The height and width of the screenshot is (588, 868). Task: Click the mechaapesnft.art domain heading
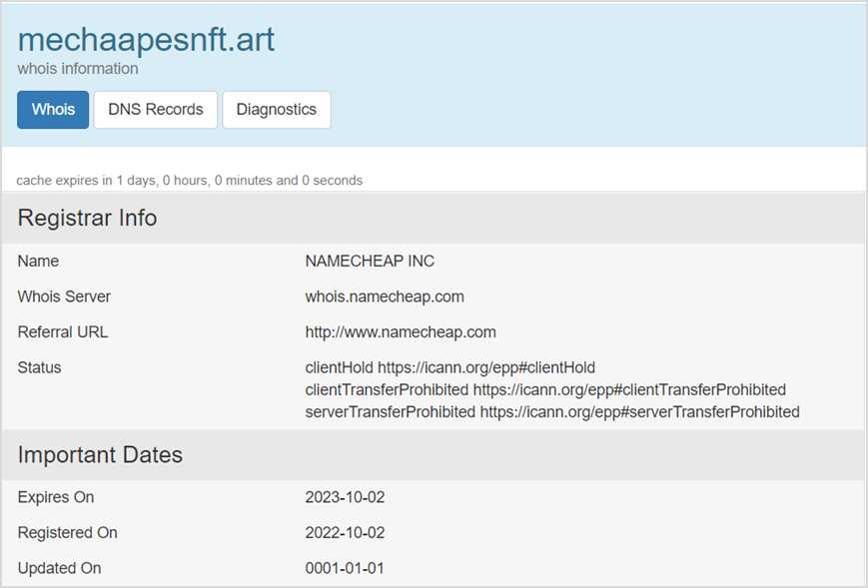(146, 40)
